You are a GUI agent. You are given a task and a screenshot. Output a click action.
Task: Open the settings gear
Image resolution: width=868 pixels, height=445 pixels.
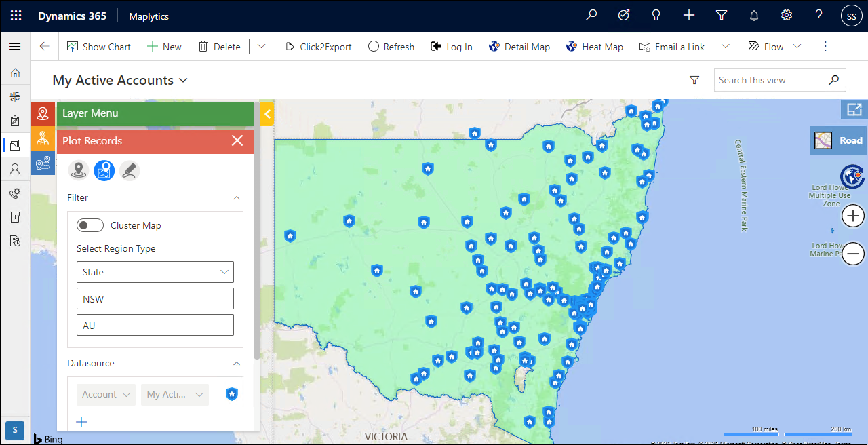[787, 16]
